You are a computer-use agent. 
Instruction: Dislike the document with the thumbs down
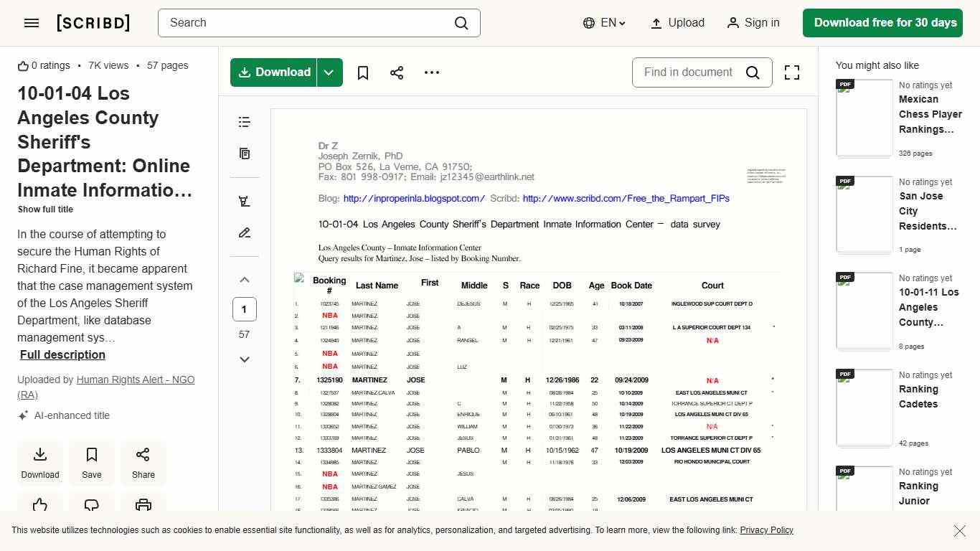(91, 506)
